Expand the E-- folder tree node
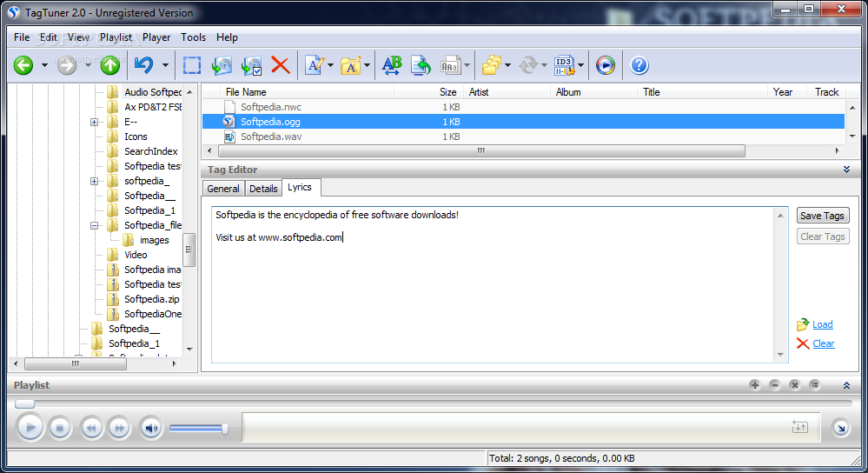868x473 pixels. [x=94, y=122]
